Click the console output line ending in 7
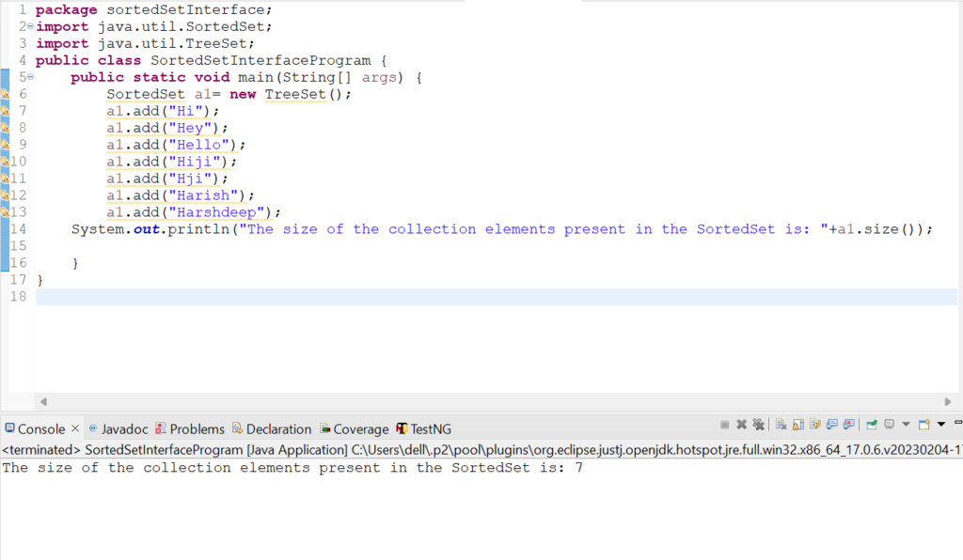Viewport: 963px width, 560px height. click(x=292, y=468)
